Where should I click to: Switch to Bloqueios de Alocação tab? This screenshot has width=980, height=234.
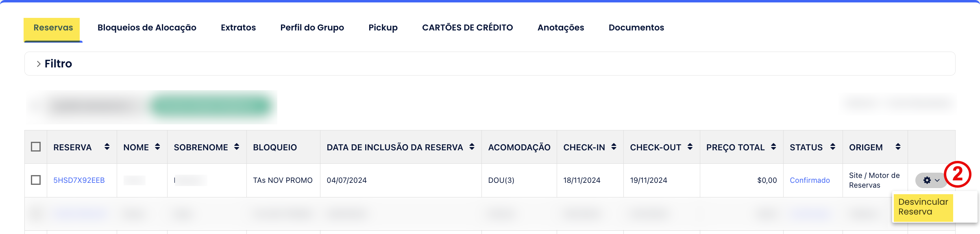147,28
